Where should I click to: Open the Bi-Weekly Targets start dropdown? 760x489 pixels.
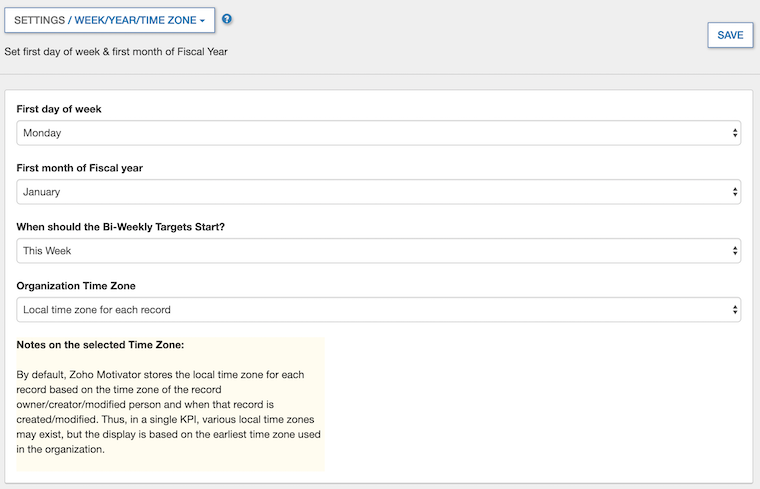378,251
